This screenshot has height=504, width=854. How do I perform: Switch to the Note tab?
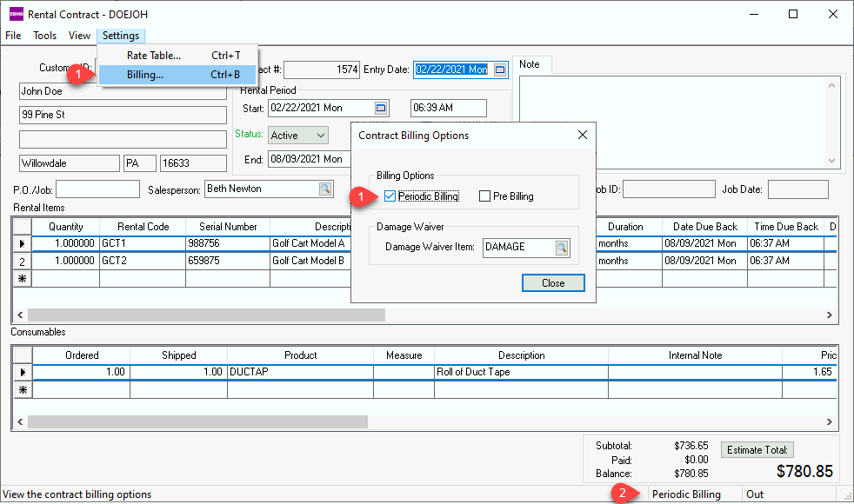coord(530,64)
